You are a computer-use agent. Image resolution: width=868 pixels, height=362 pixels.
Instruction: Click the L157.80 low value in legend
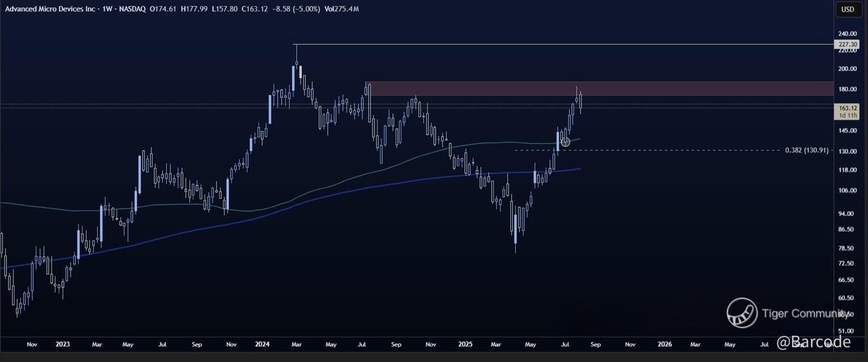tap(225, 9)
